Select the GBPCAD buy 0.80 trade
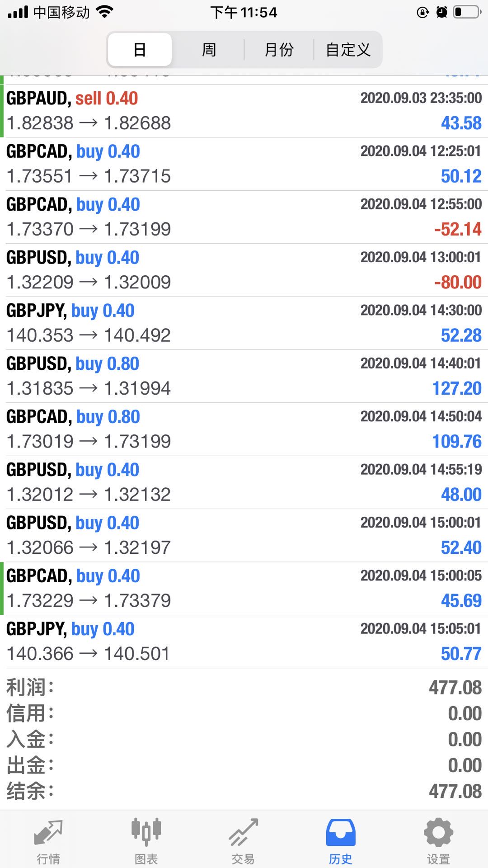 point(244,429)
